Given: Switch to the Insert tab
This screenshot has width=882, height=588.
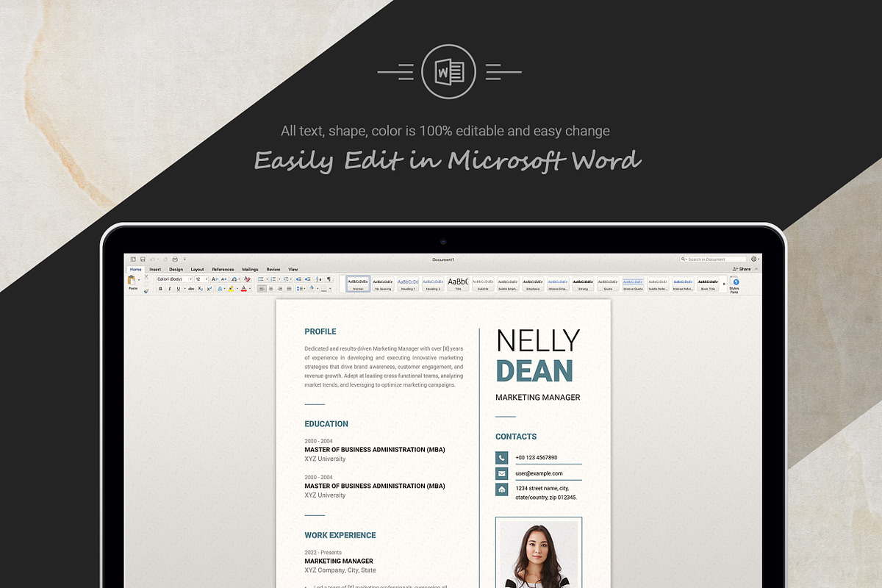Looking at the screenshot, I should pos(155,270).
